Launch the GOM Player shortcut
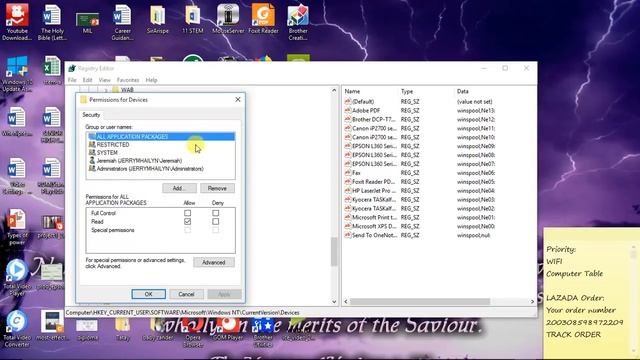 click(x=228, y=329)
